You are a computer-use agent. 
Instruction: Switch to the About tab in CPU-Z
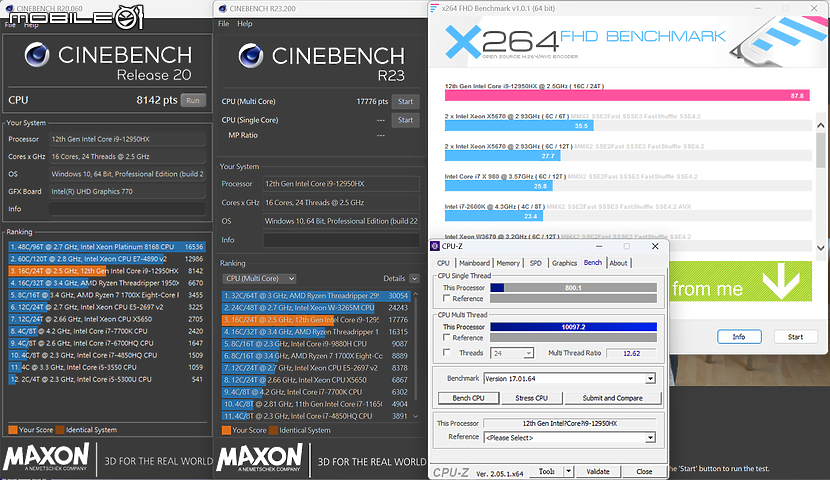coord(618,263)
